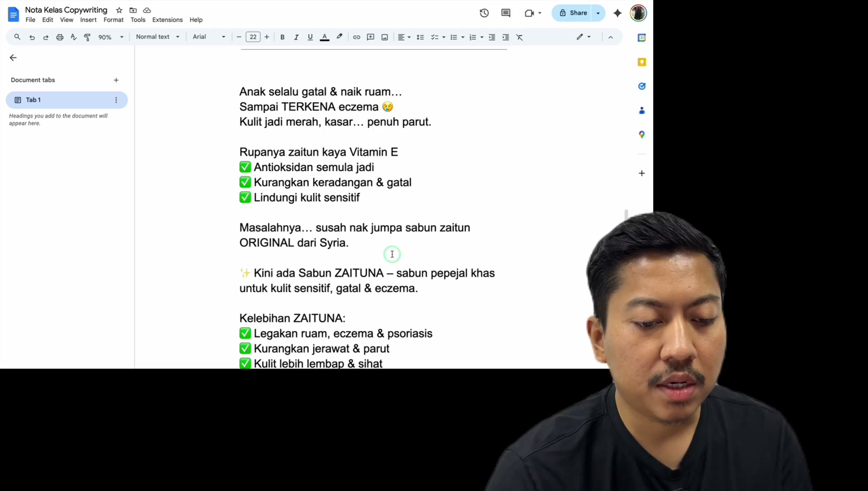Increase indent in toolbar
The image size is (868, 491).
coord(505,37)
